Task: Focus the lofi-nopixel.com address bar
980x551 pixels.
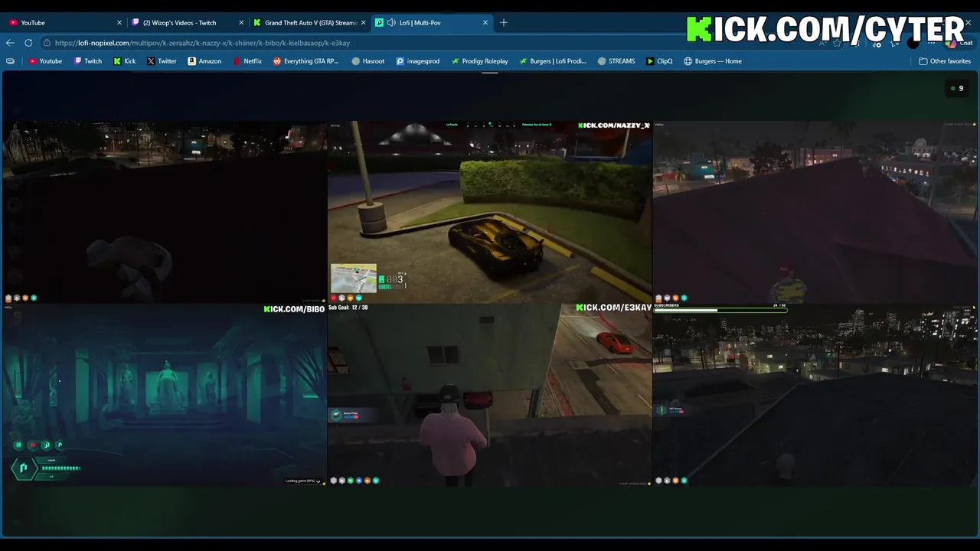Action: [x=429, y=43]
